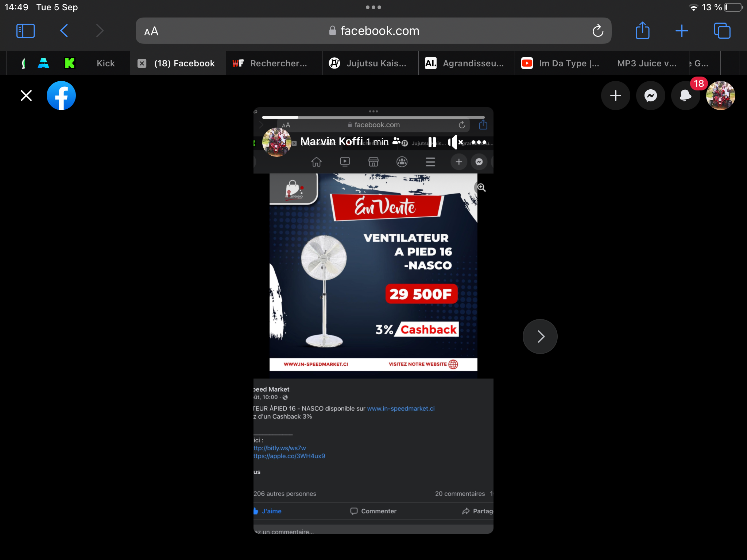
Task: Open Messenger from the top bar
Action: [x=650, y=96]
